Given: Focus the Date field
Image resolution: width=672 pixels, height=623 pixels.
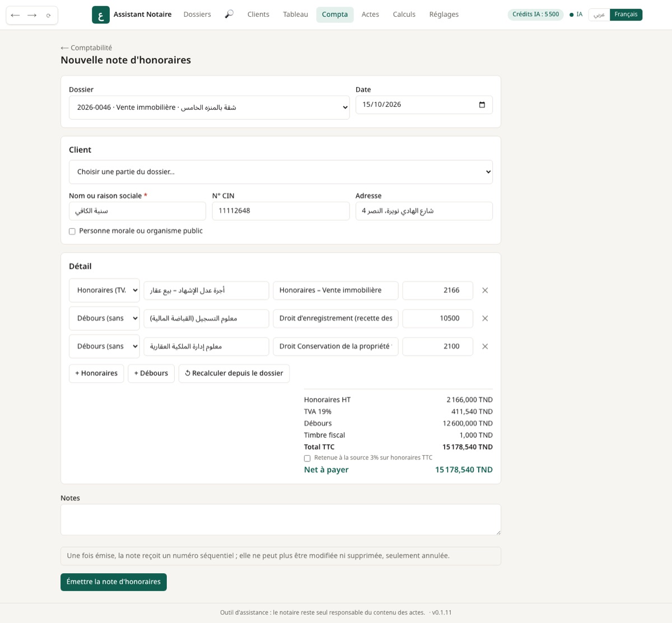Looking at the screenshot, I should pos(424,105).
